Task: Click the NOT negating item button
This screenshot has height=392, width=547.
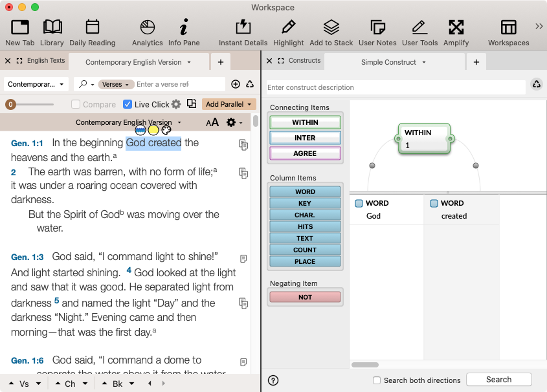Action: pos(305,297)
